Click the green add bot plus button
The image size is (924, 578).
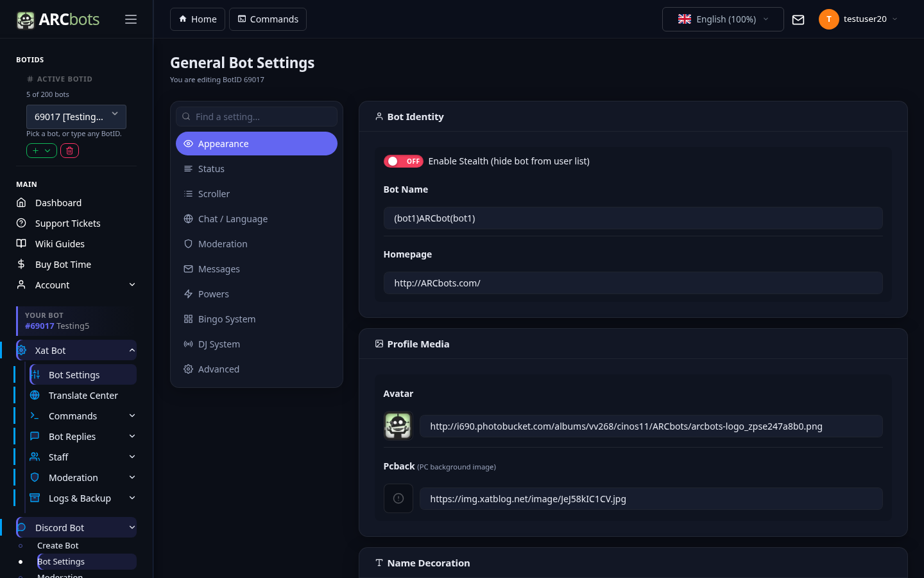42,150
